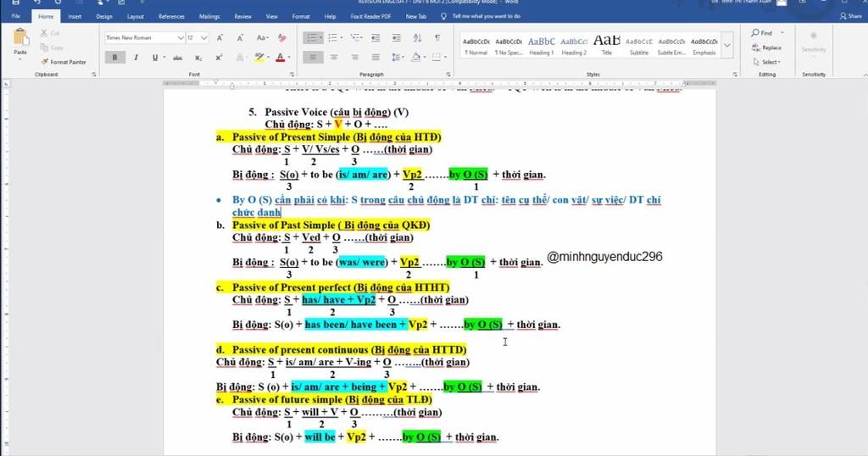
Task: Toggle Align Left button
Action: pyautogui.click(x=314, y=57)
